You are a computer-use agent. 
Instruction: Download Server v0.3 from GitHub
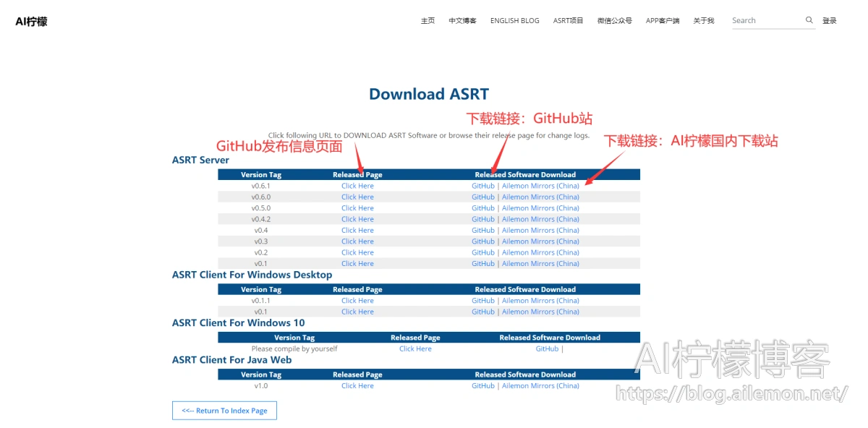click(483, 241)
